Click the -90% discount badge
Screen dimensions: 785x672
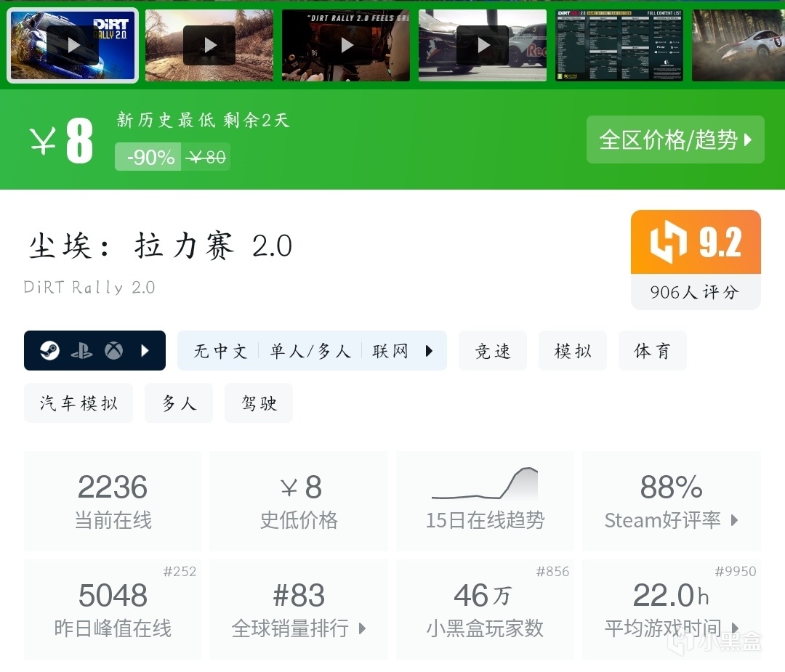[148, 157]
